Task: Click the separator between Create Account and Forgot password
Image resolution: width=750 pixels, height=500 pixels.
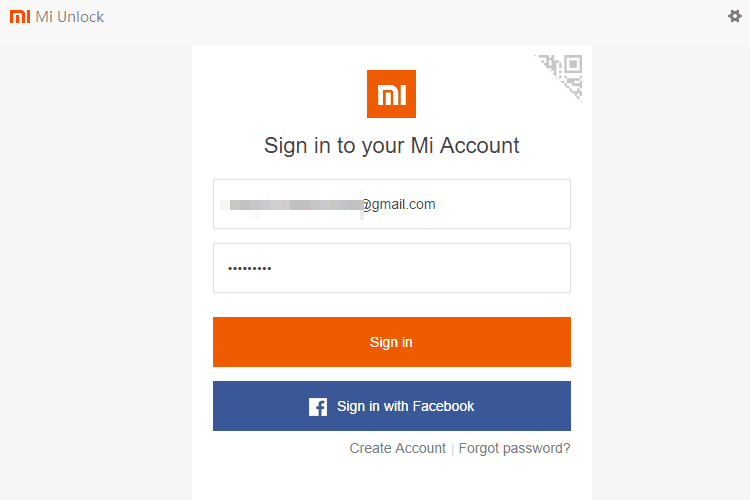Action: pos(452,449)
